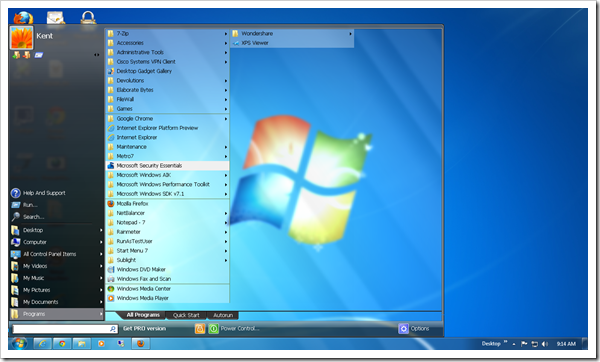This screenshot has width=600, height=362.
Task: Expand Cisco Systems VPN Client folder
Action: coord(167,62)
